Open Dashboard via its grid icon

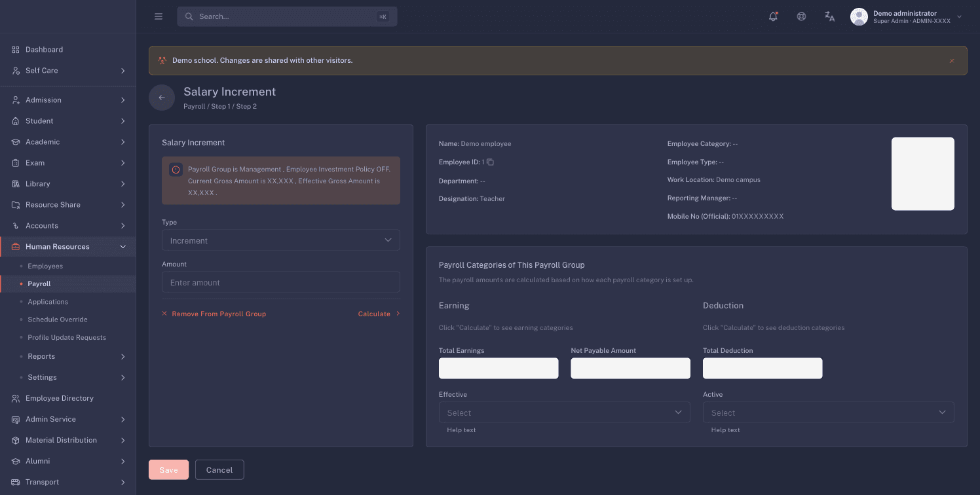click(16, 50)
